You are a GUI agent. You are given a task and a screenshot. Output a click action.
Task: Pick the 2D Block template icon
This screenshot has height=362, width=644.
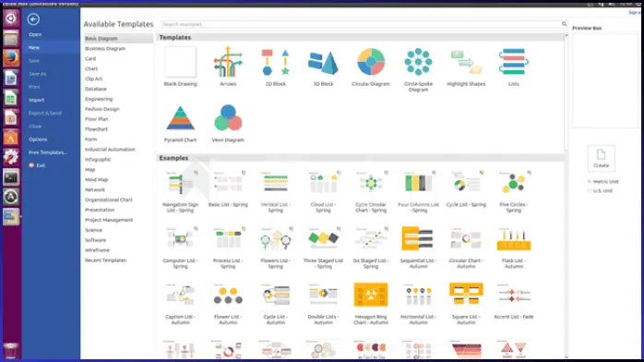[276, 62]
